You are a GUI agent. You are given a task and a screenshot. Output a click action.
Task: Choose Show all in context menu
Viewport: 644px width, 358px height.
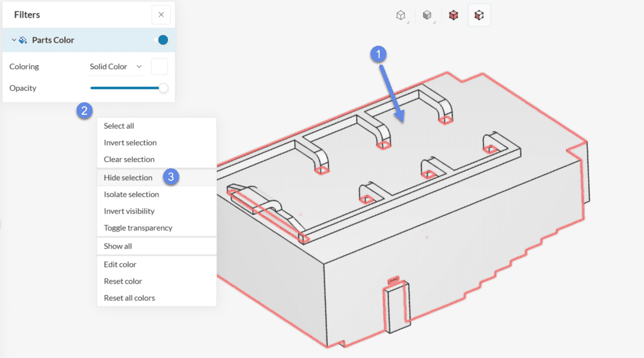(x=118, y=246)
